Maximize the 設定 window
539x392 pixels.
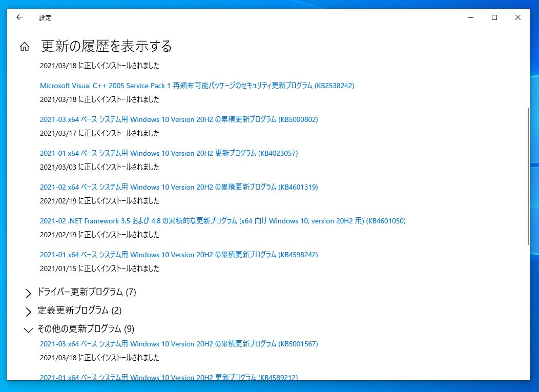[x=494, y=17]
